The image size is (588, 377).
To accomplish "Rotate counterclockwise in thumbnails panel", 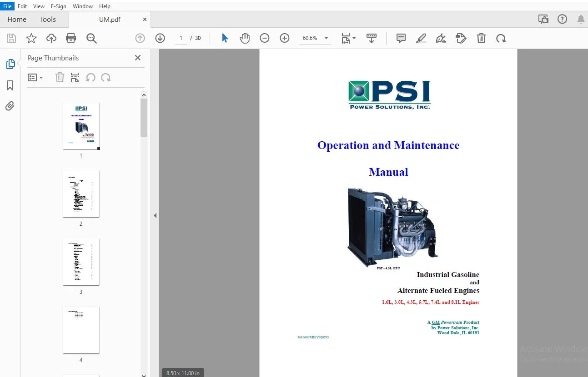I will (x=90, y=77).
